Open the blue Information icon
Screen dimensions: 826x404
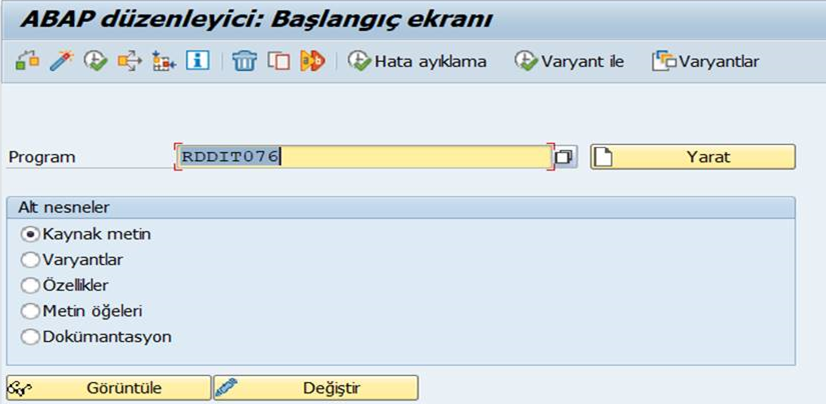pyautogui.click(x=198, y=61)
